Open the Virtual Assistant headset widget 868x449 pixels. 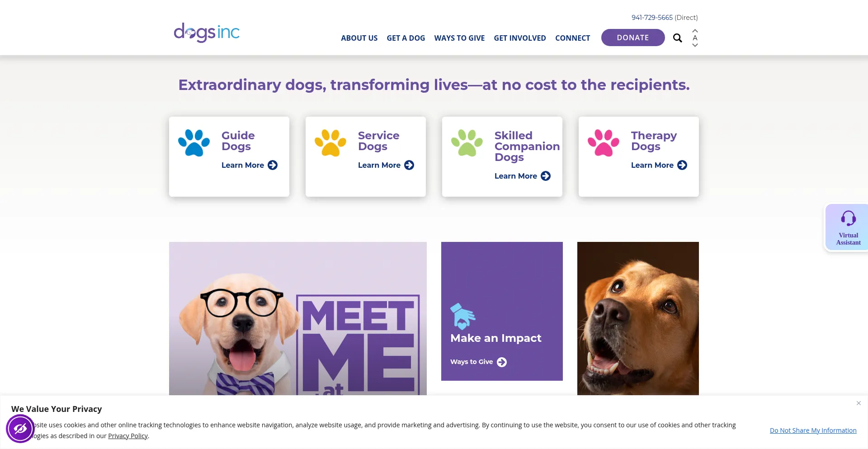848,227
